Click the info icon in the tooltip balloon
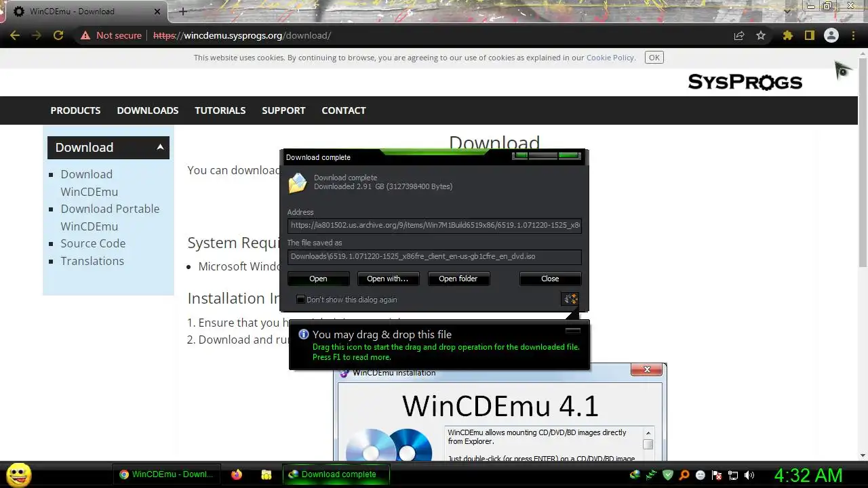This screenshot has height=488, width=868. 304,334
